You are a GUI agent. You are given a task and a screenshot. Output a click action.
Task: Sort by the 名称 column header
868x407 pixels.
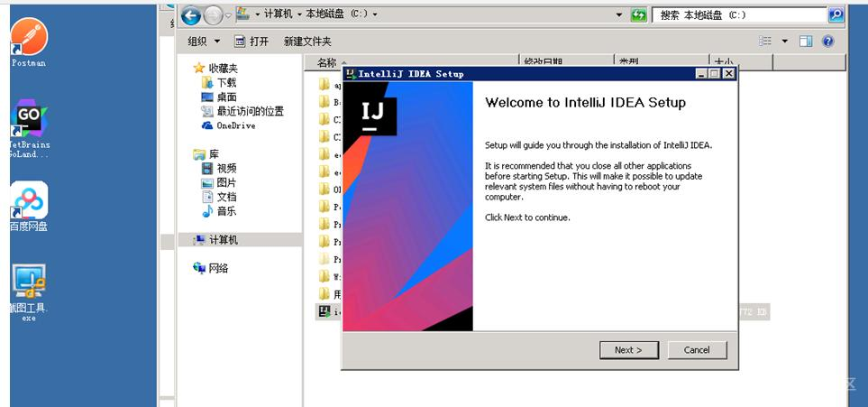click(x=411, y=62)
